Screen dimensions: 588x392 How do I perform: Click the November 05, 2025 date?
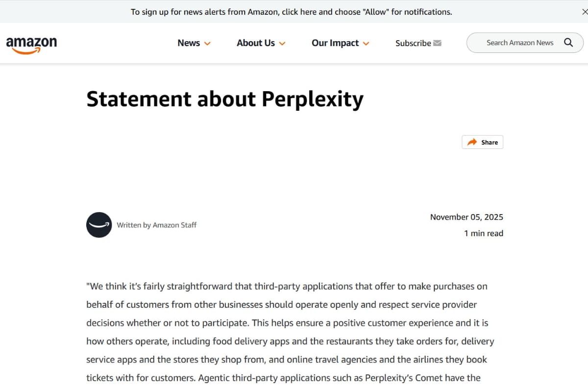click(x=466, y=217)
